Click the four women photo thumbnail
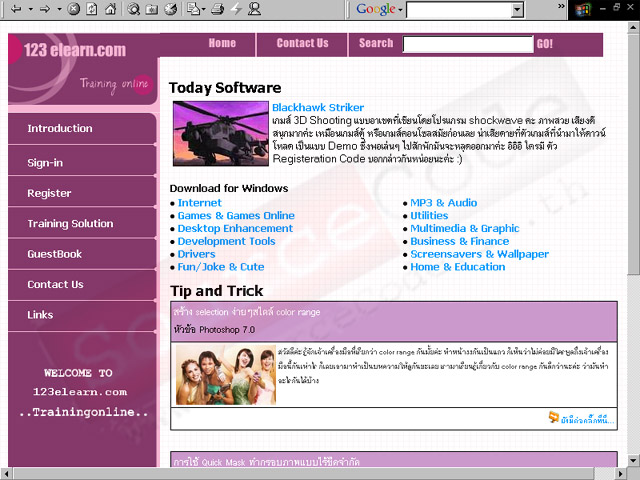The height and width of the screenshot is (480, 640). [x=226, y=375]
